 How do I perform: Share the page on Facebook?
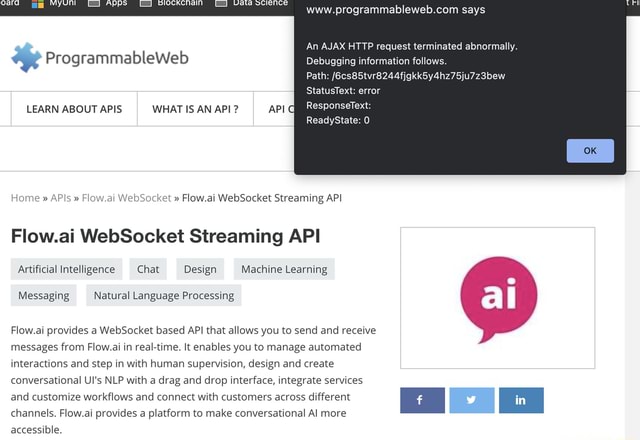[x=422, y=400]
